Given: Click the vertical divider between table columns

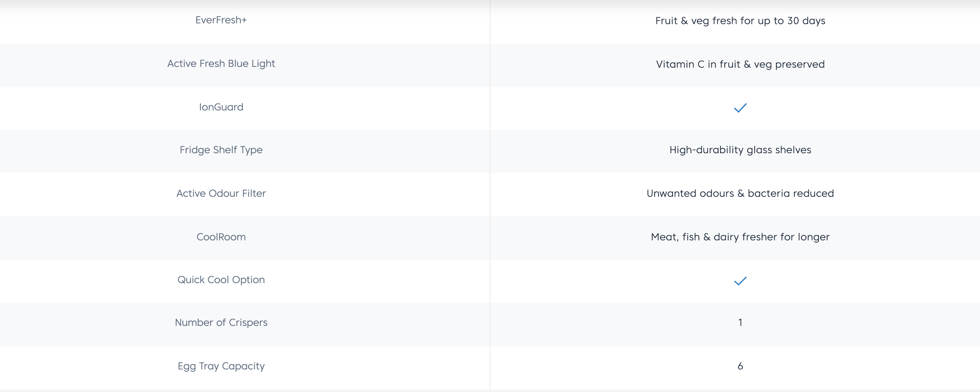Looking at the screenshot, I should point(490,194).
